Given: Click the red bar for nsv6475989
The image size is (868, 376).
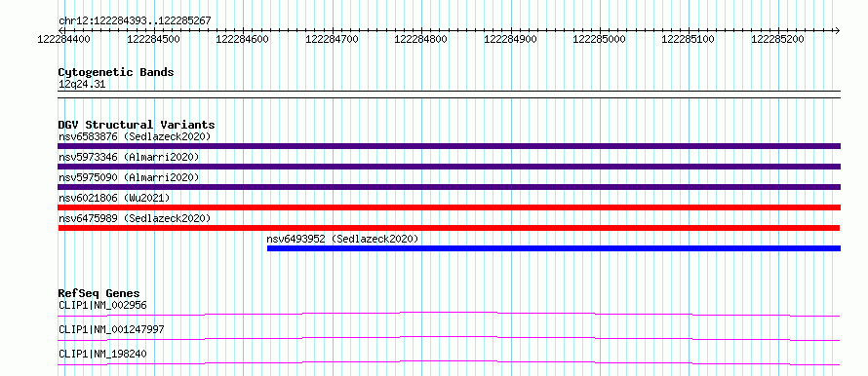Looking at the screenshot, I should point(449,228).
